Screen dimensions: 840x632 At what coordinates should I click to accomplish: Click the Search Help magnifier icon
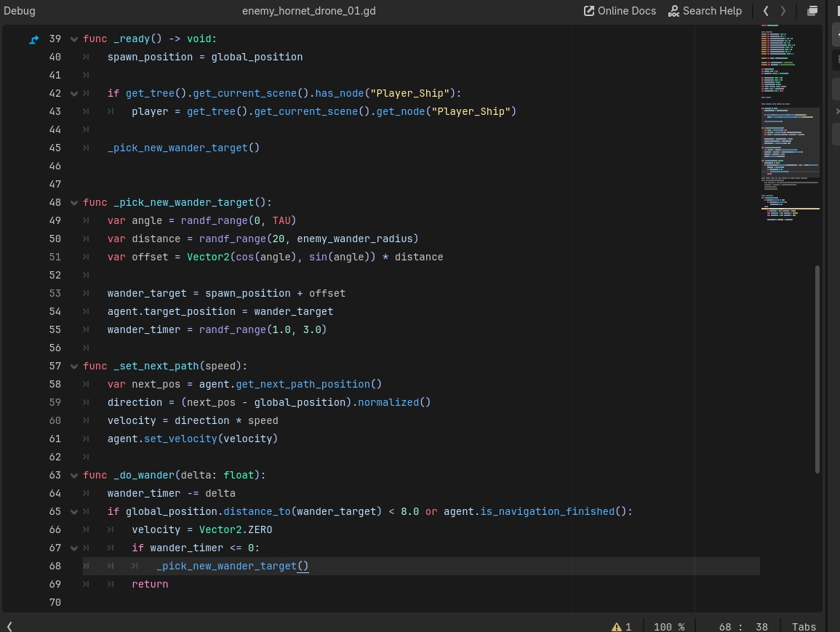click(673, 11)
